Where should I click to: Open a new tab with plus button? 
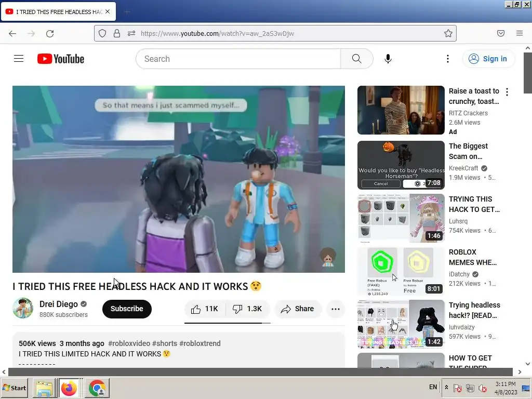pyautogui.click(x=127, y=12)
